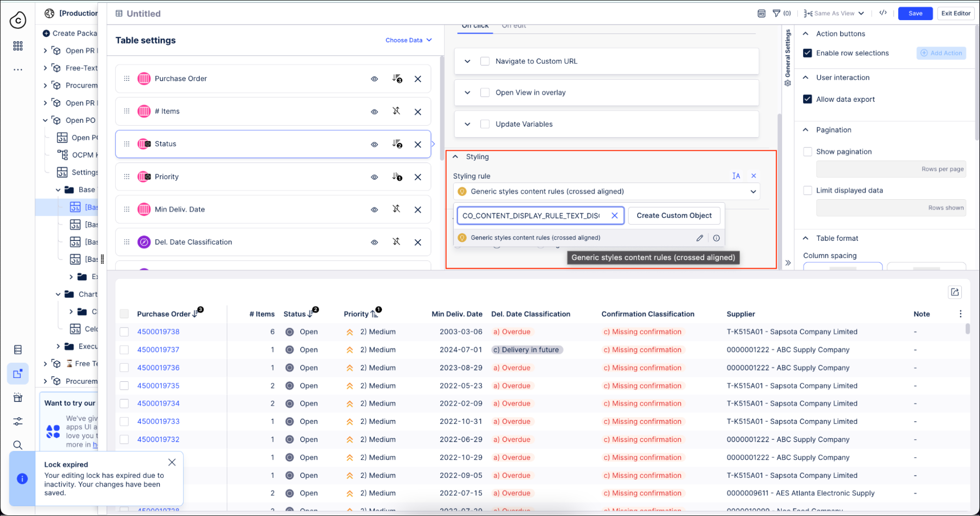Open the Studio icon in left sidebar
Viewport: 980px width, 516px height.
point(18,374)
